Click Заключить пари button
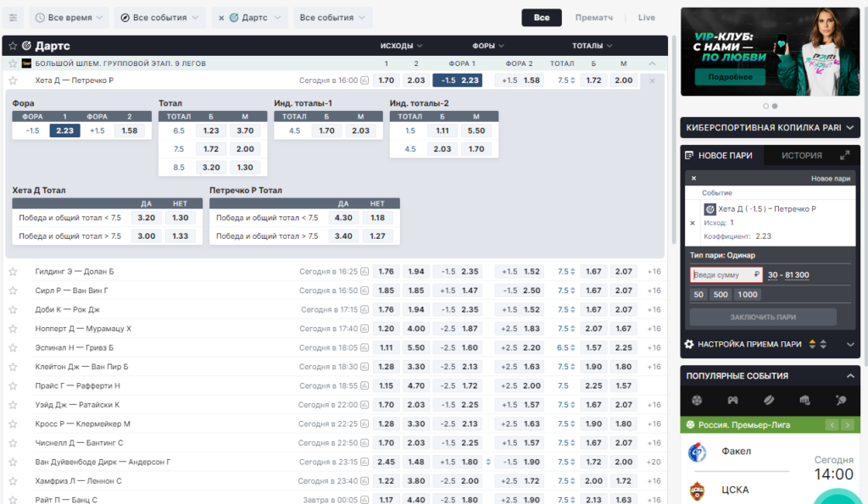 point(763,317)
